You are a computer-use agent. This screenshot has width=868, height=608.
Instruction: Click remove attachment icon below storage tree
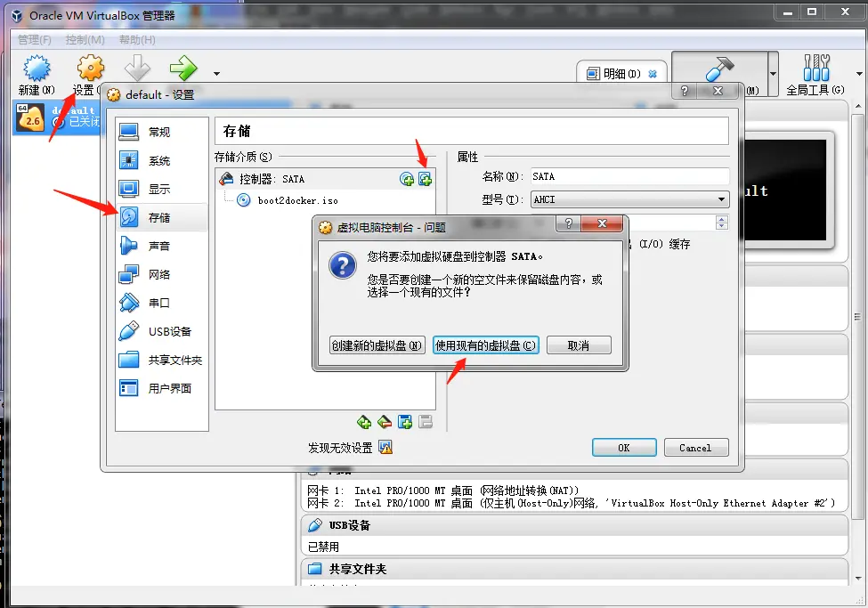[x=426, y=423]
